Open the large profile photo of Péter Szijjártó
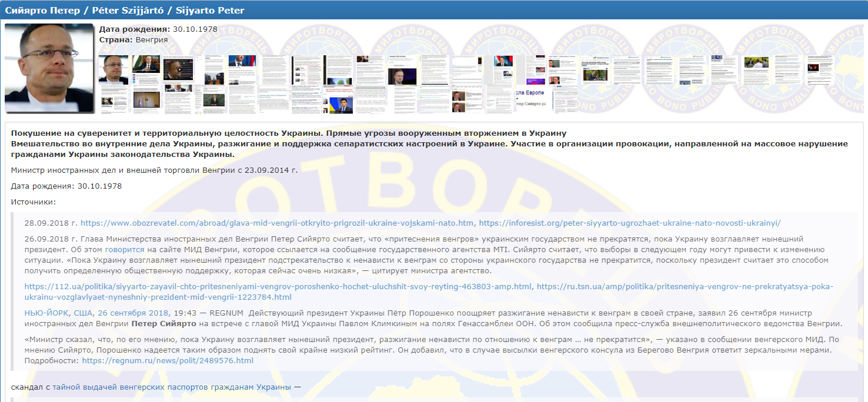868x402 pixels. [49, 68]
